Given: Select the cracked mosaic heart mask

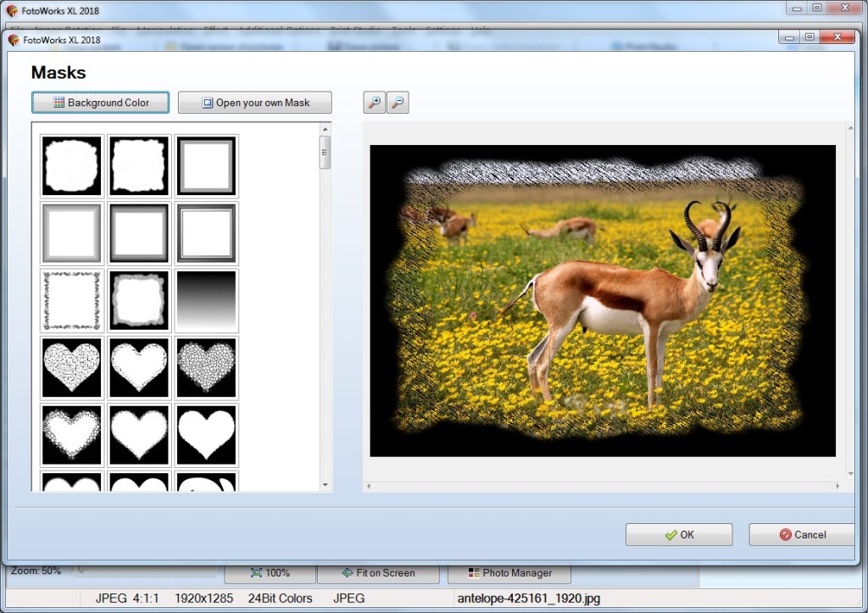Looking at the screenshot, I should [205, 367].
